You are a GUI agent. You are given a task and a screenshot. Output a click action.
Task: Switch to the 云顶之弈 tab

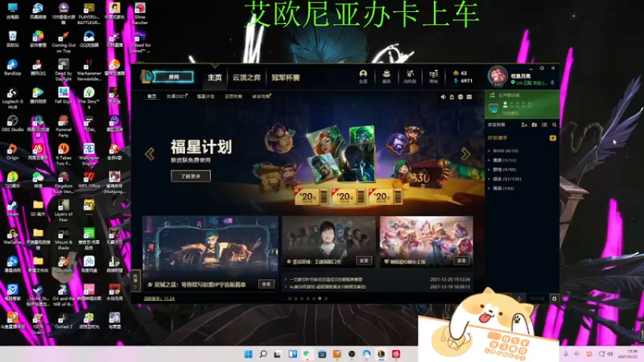pos(247,77)
